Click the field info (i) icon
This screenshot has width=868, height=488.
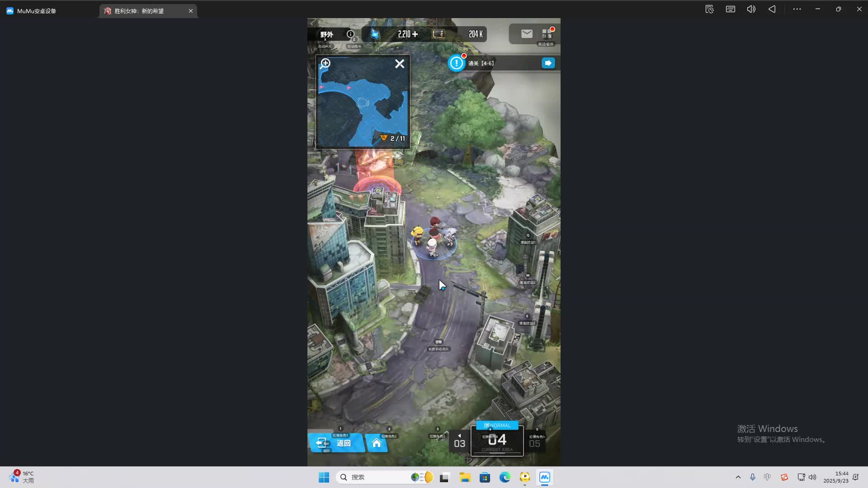tap(350, 34)
